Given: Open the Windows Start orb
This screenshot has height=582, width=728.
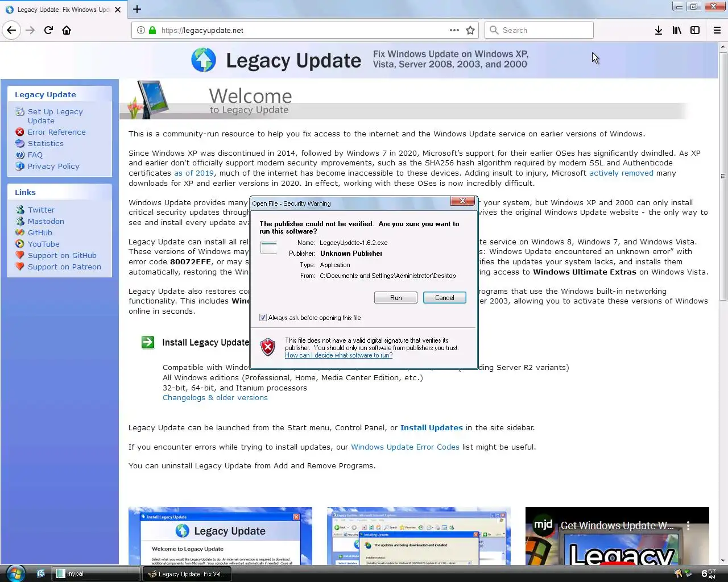Looking at the screenshot, I should [15, 573].
